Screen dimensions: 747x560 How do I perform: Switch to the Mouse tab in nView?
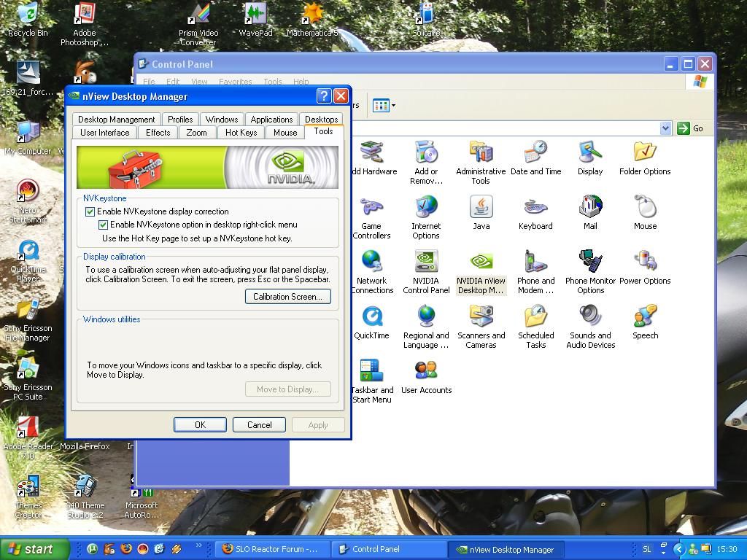[285, 133]
